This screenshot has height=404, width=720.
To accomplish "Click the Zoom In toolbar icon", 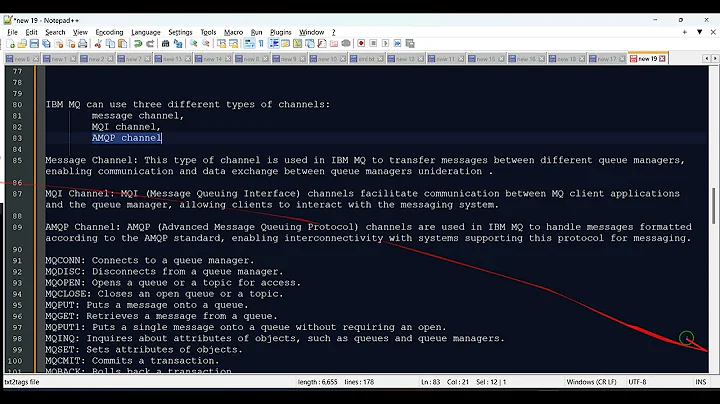I will pyautogui.click(x=193, y=44).
